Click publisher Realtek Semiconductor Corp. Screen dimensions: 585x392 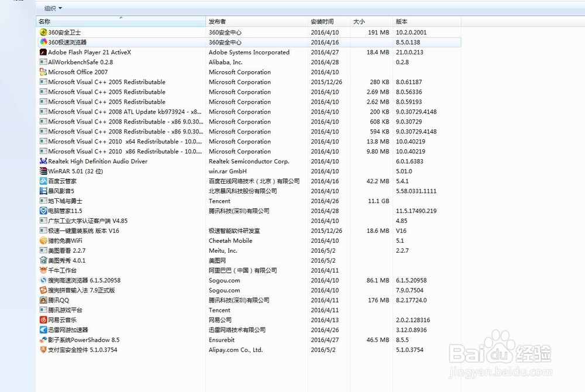249,161
